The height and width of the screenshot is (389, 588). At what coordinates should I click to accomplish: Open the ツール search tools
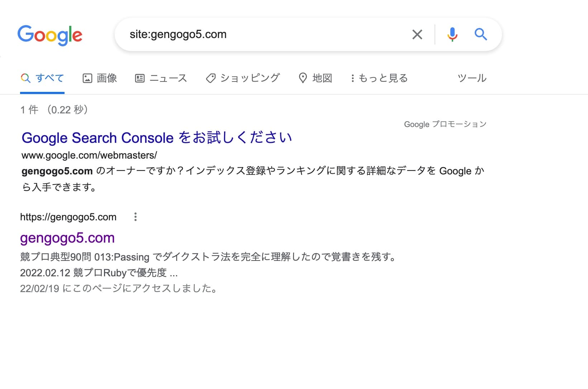coord(472,78)
